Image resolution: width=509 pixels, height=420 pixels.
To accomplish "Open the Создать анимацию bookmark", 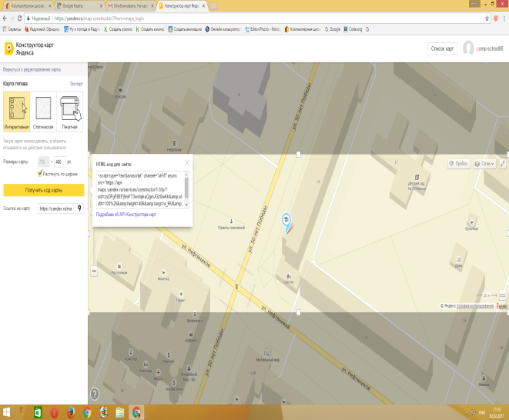I will coord(185,29).
